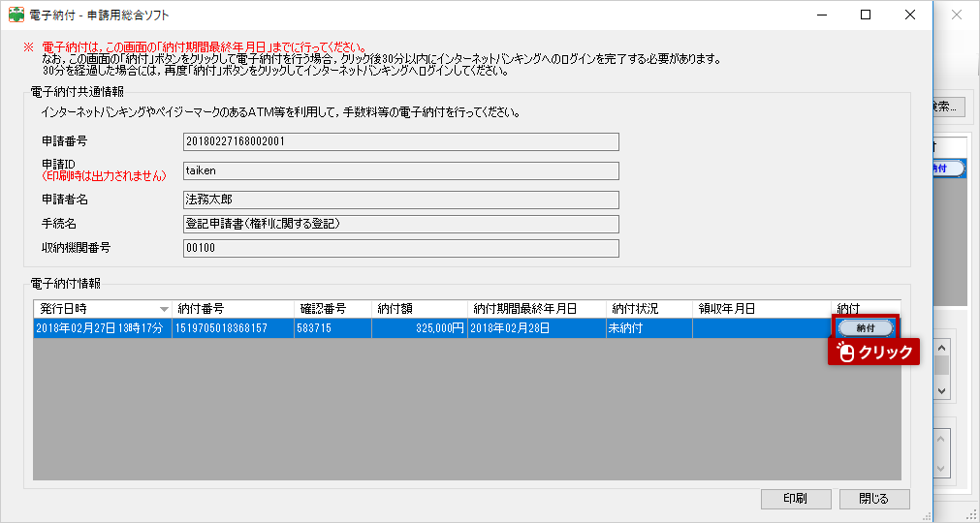This screenshot has width=980, height=523.
Task: Select the confirmation number cell 583715
Action: click(x=333, y=328)
